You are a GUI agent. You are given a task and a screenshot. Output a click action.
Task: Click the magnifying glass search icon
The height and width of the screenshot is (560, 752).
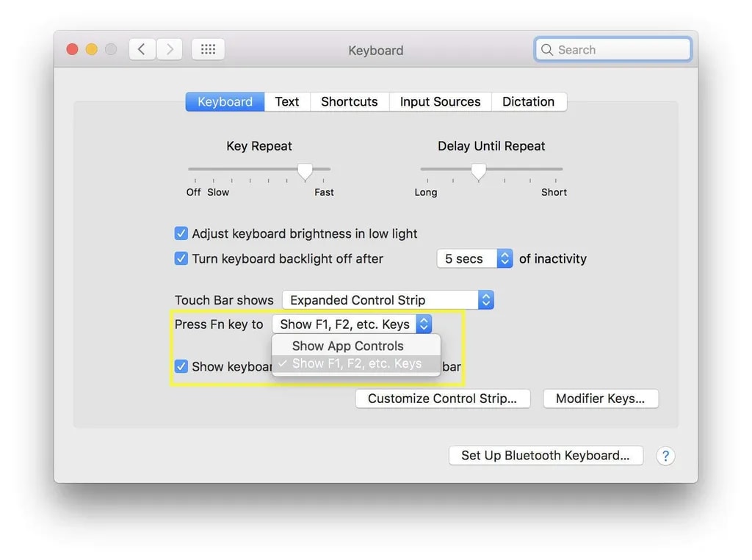tap(547, 50)
